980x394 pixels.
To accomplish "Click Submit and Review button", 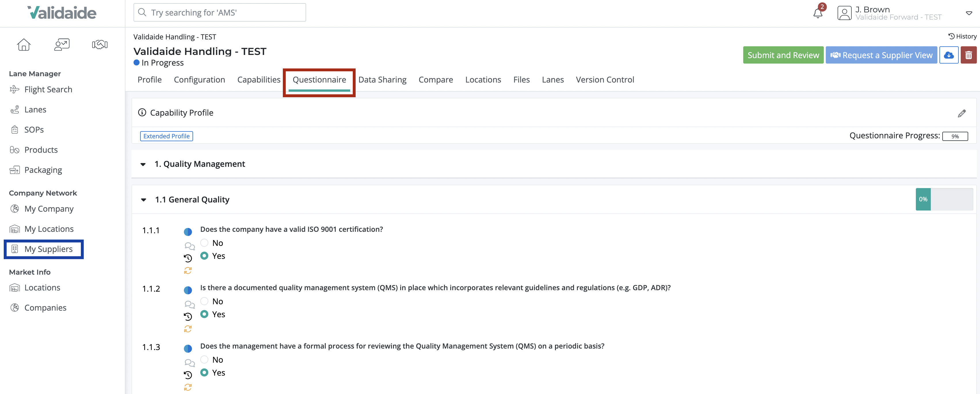I will [x=783, y=55].
